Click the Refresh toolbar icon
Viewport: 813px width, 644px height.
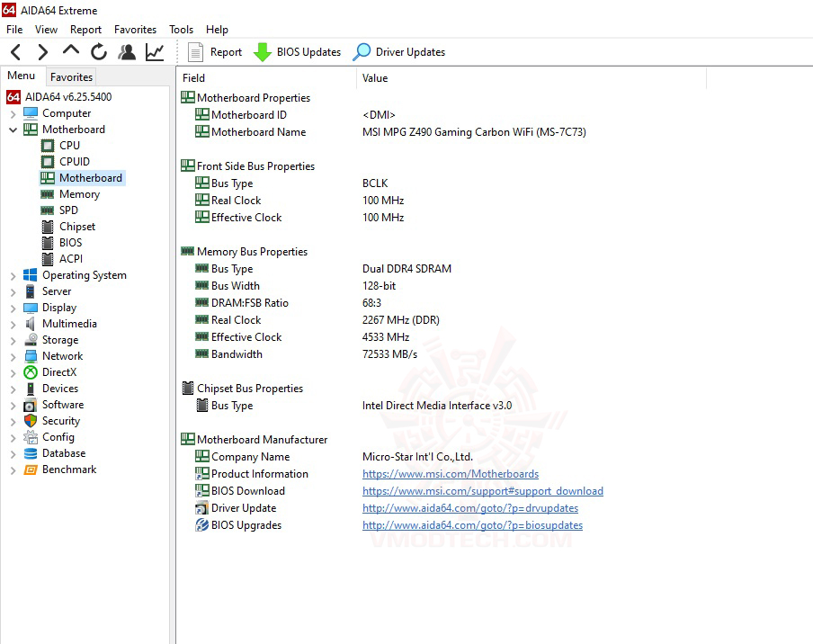click(99, 52)
